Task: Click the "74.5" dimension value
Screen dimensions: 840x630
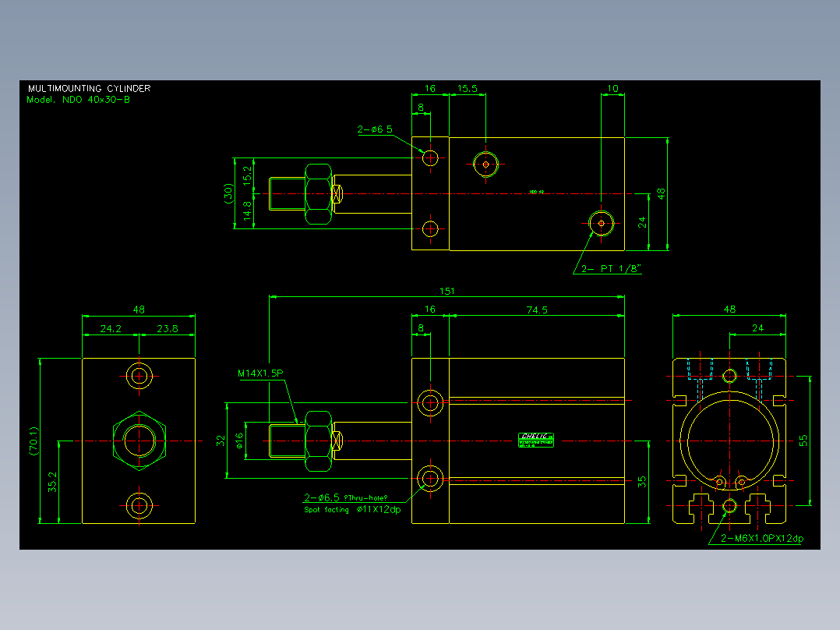Action: pyautogui.click(x=537, y=310)
